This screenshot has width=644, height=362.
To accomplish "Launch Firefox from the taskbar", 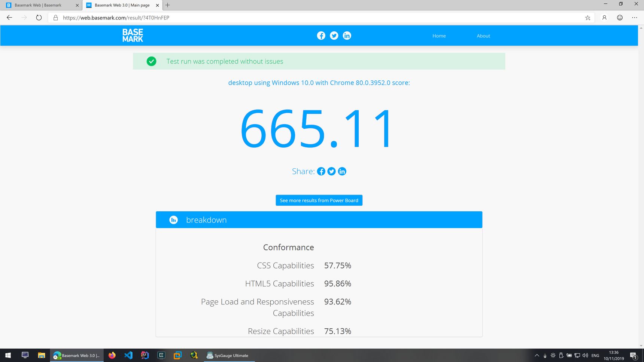I will click(112, 355).
